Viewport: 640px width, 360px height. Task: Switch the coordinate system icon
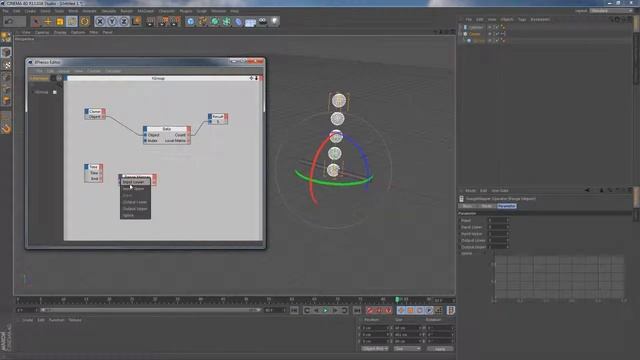(x=136, y=21)
